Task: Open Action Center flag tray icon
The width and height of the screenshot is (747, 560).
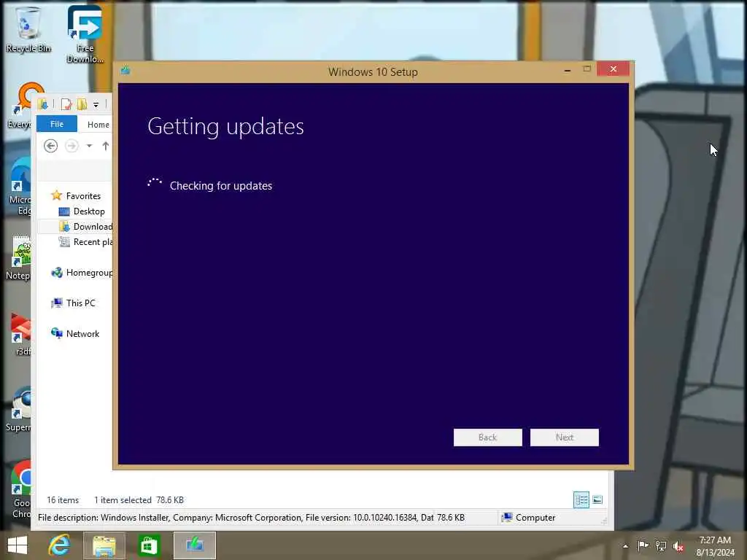Action: [x=643, y=545]
